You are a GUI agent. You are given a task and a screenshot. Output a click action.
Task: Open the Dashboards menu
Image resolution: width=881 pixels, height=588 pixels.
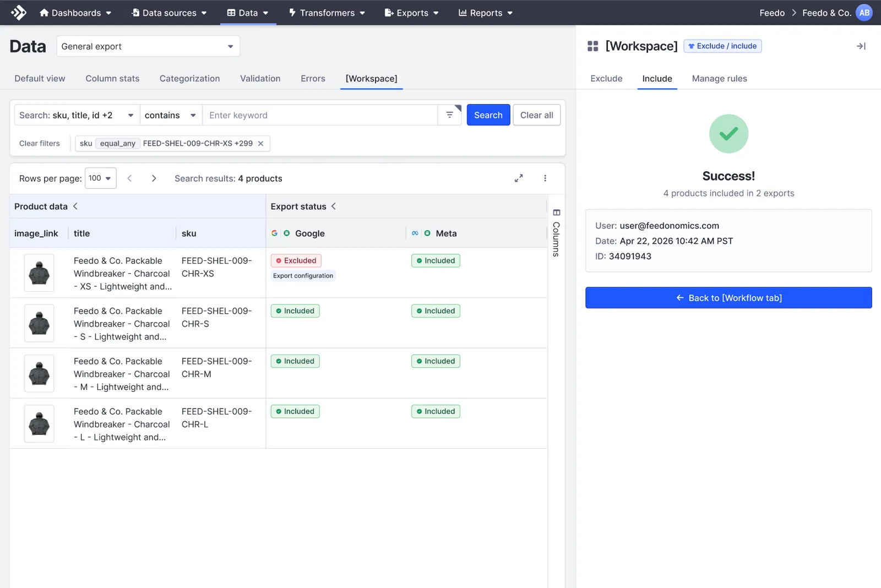(75, 13)
